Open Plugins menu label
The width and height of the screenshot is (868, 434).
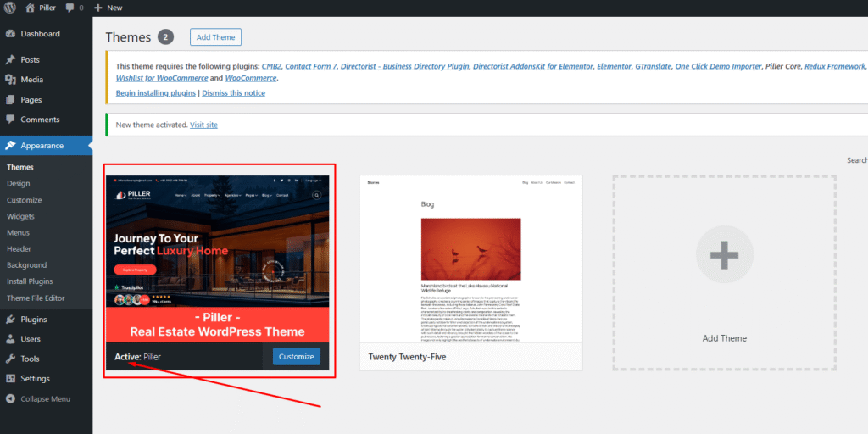[34, 320]
